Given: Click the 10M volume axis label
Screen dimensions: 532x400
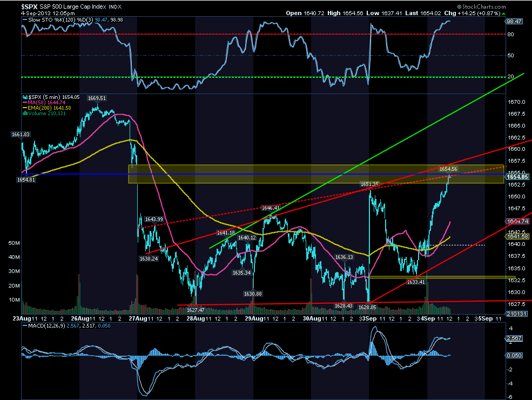Looking at the screenshot, I should pyautogui.click(x=14, y=300).
